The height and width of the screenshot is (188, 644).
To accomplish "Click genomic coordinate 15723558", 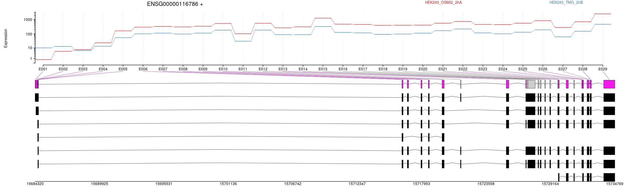I will pyautogui.click(x=486, y=184).
